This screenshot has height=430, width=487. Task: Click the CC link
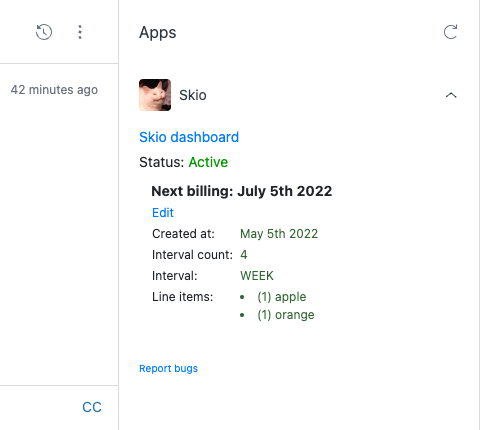[92, 407]
